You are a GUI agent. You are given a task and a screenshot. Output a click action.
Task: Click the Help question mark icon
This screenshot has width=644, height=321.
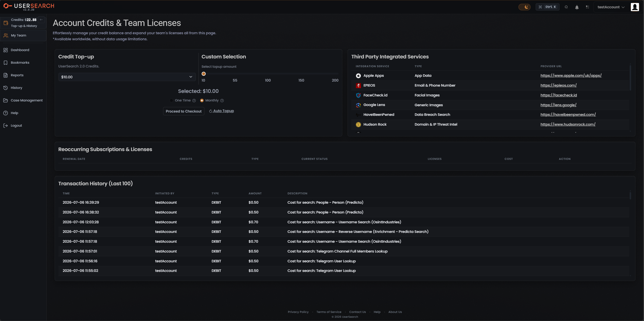click(x=6, y=113)
